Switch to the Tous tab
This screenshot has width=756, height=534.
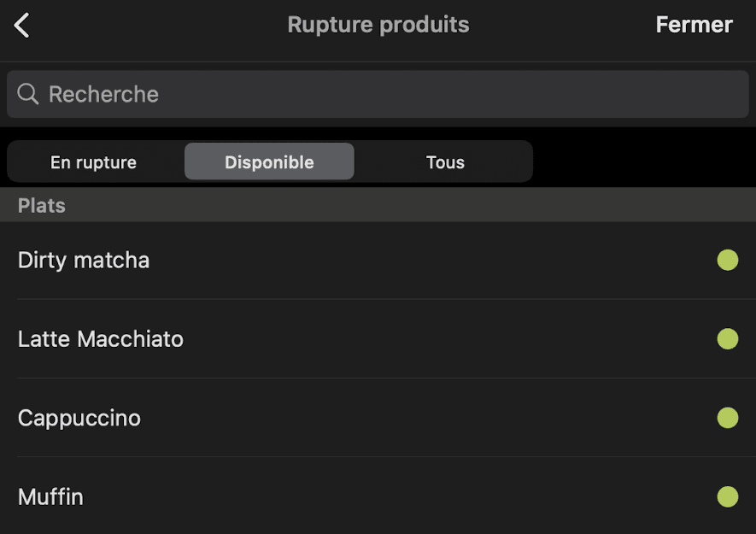point(444,161)
